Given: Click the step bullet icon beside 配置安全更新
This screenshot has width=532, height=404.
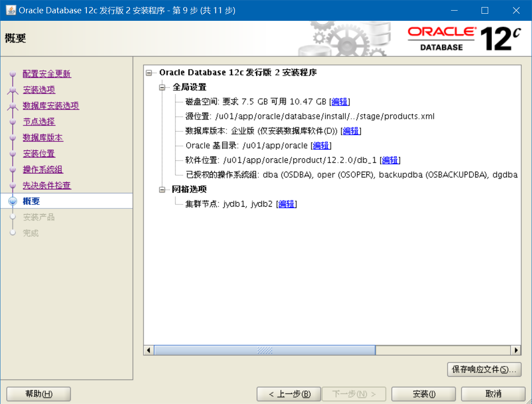Looking at the screenshot, I should [12, 74].
